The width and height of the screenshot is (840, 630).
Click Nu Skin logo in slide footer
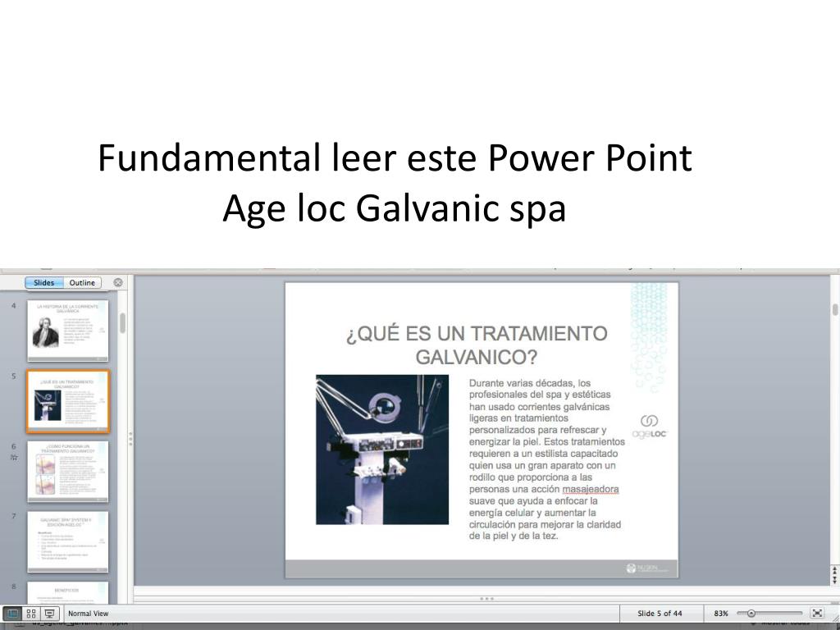[647, 568]
